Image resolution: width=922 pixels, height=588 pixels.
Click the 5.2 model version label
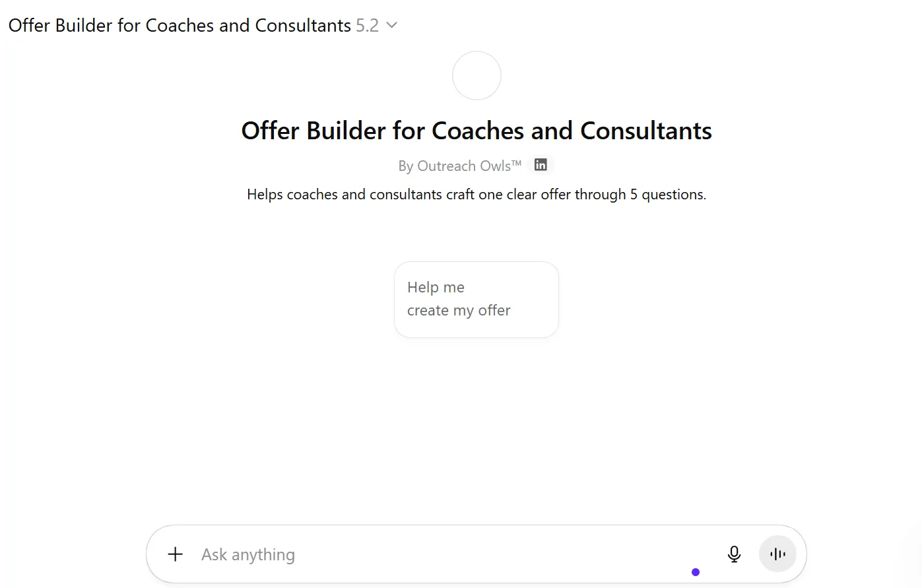[367, 25]
